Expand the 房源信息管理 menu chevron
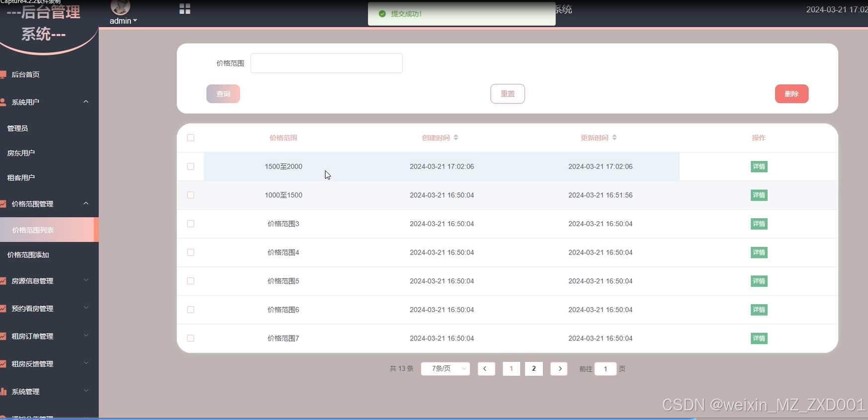868x420 pixels. pyautogui.click(x=86, y=280)
